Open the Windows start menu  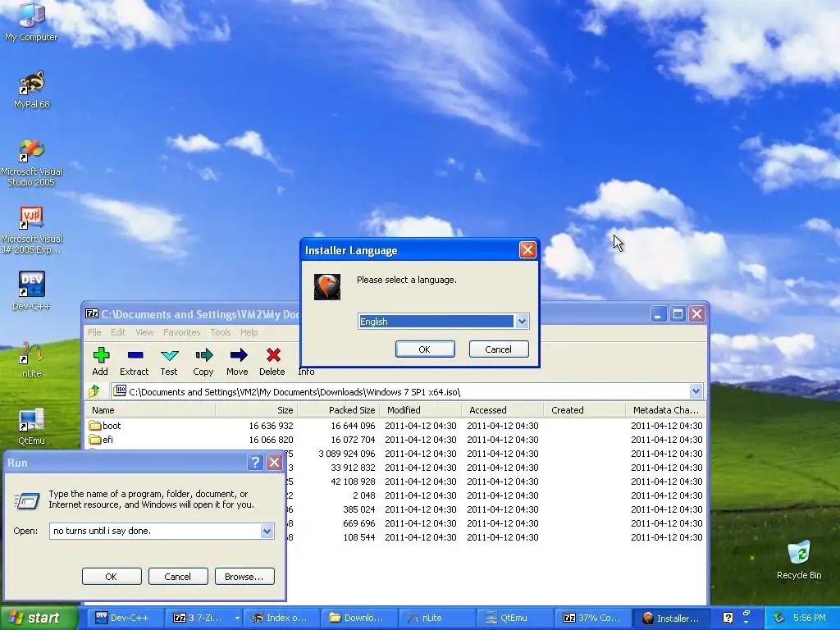(39, 618)
